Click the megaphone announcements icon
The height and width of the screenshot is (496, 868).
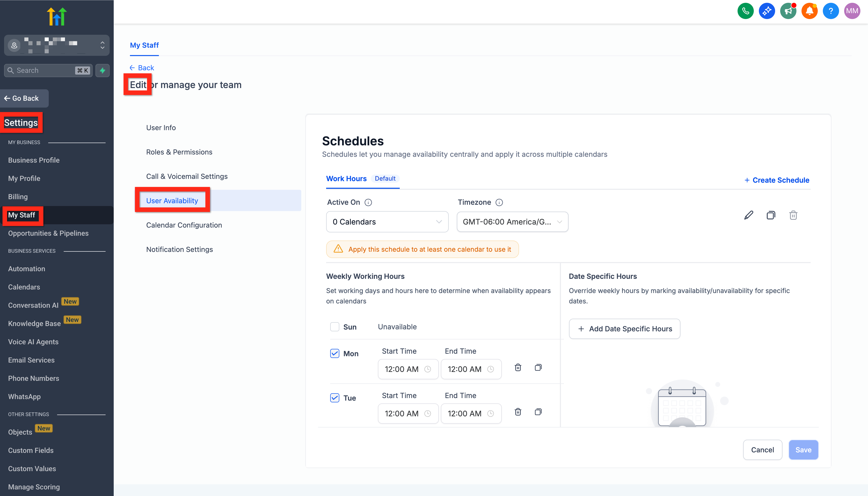pyautogui.click(x=788, y=11)
